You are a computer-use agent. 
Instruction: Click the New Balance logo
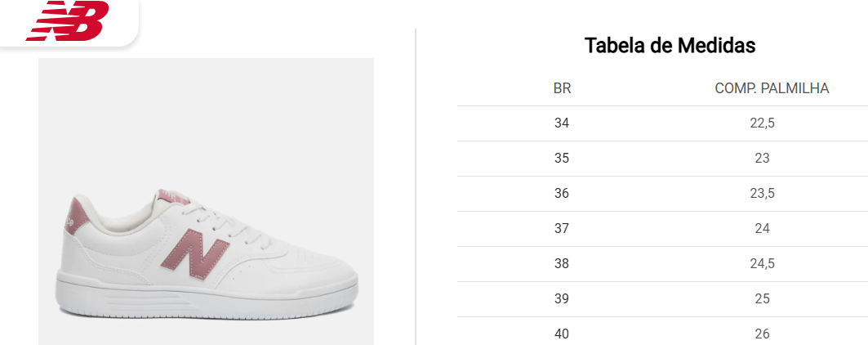click(68, 20)
